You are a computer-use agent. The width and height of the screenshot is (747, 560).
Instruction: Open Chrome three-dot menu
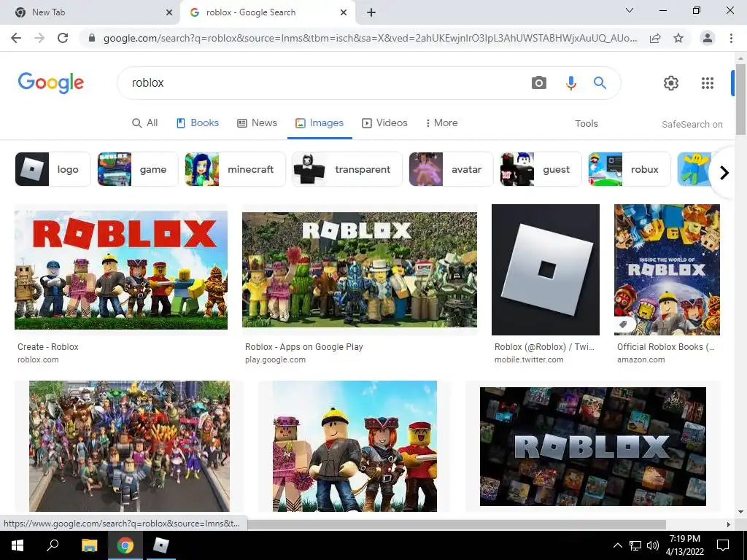(x=731, y=38)
